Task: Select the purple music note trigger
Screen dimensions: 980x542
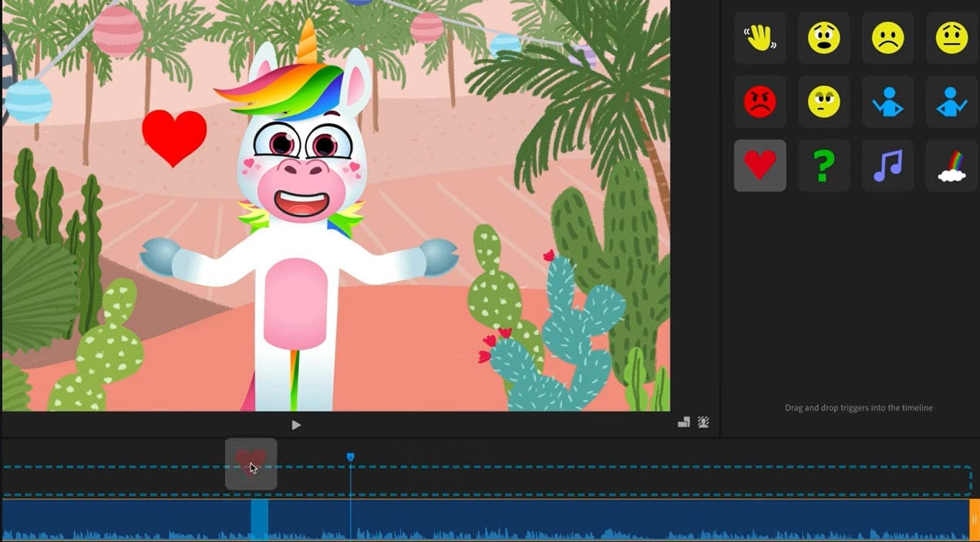Action: pyautogui.click(x=887, y=166)
